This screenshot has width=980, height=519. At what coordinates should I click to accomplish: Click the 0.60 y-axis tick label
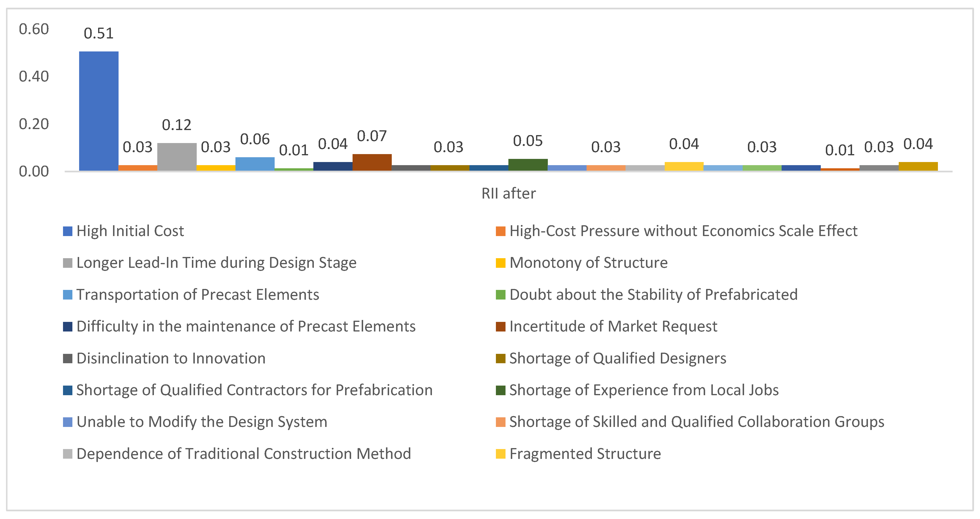coord(34,29)
